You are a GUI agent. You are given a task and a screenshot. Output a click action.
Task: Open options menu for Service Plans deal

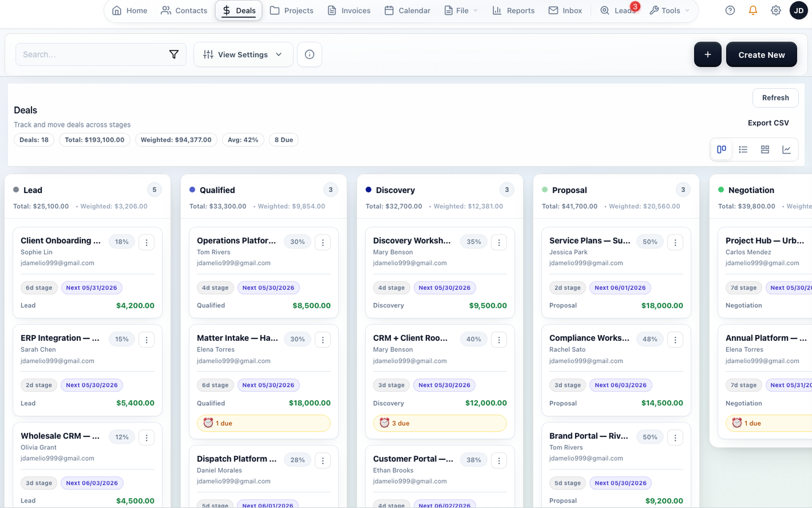click(x=675, y=242)
